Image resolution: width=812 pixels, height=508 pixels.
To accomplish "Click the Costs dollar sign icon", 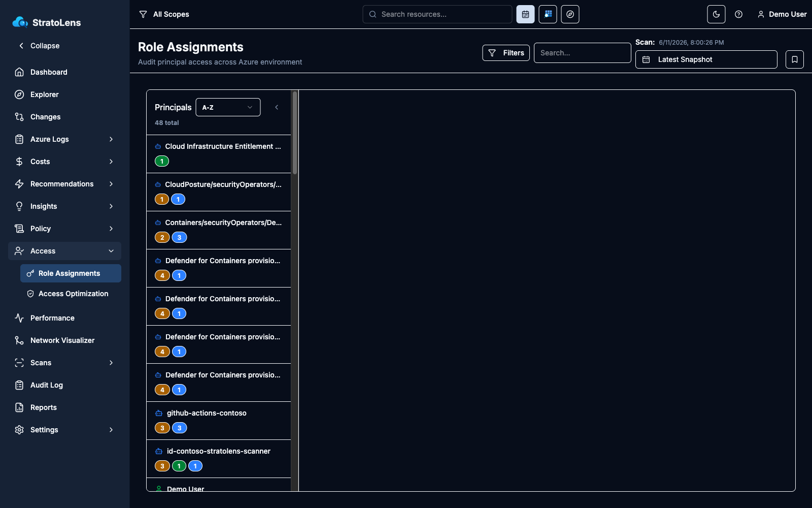I will click(x=19, y=162).
